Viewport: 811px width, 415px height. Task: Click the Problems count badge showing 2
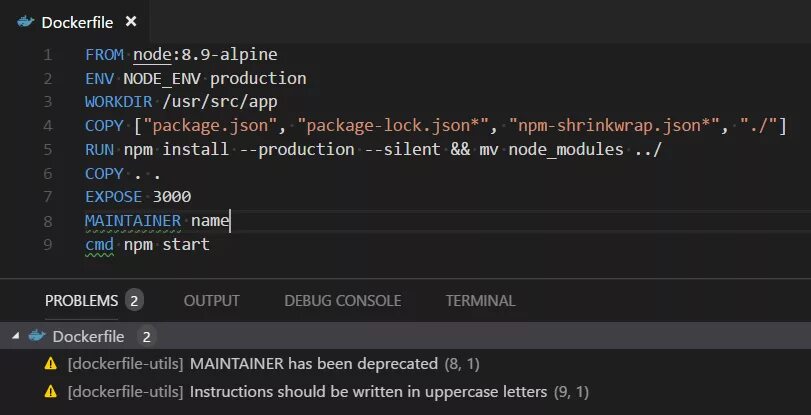(135, 300)
